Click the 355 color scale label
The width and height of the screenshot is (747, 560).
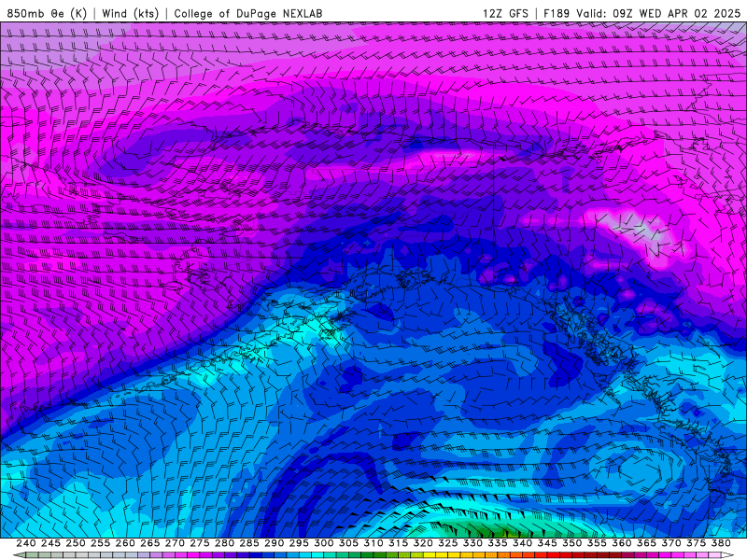597,543
